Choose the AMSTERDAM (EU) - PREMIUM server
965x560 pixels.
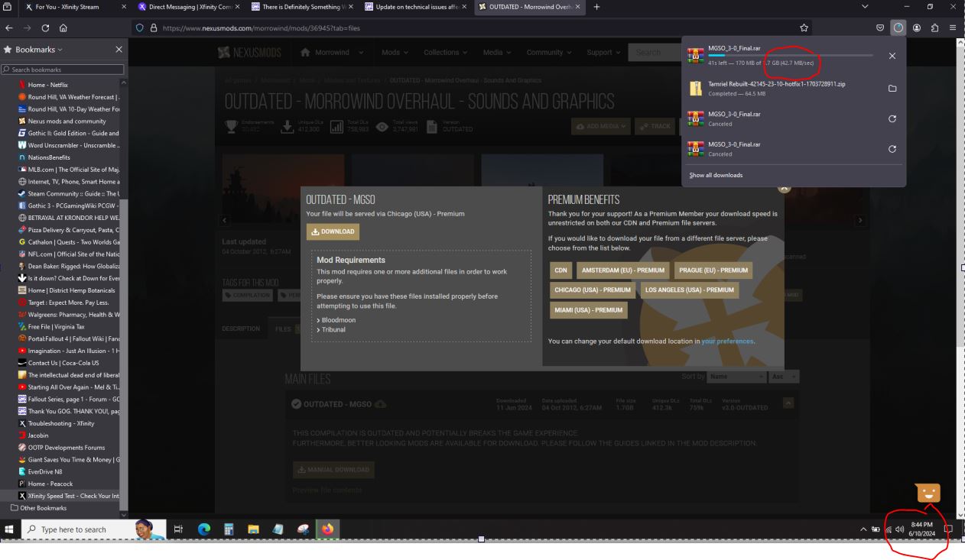(x=623, y=270)
